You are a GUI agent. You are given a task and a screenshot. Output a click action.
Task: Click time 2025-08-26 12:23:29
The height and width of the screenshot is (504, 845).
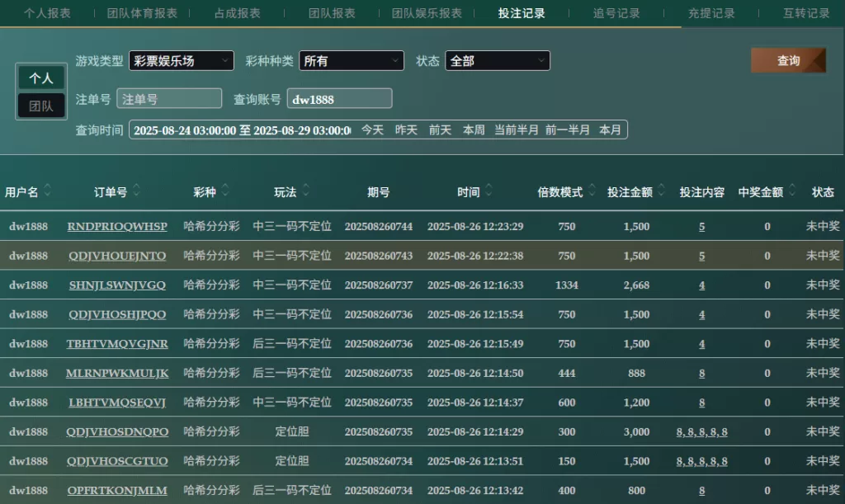[475, 226]
